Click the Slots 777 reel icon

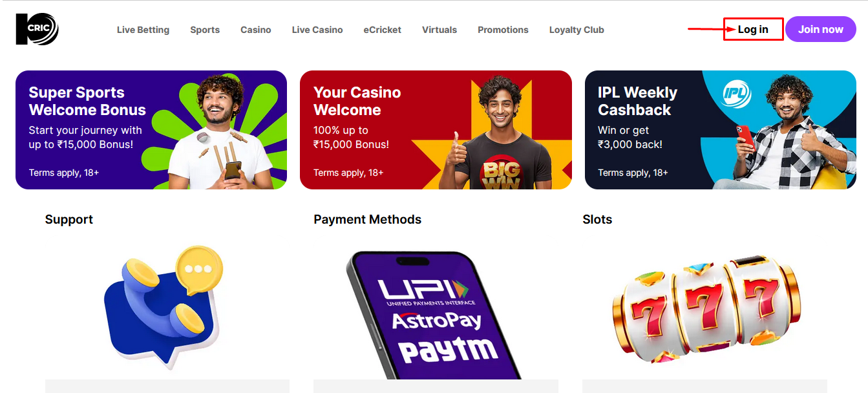click(706, 308)
